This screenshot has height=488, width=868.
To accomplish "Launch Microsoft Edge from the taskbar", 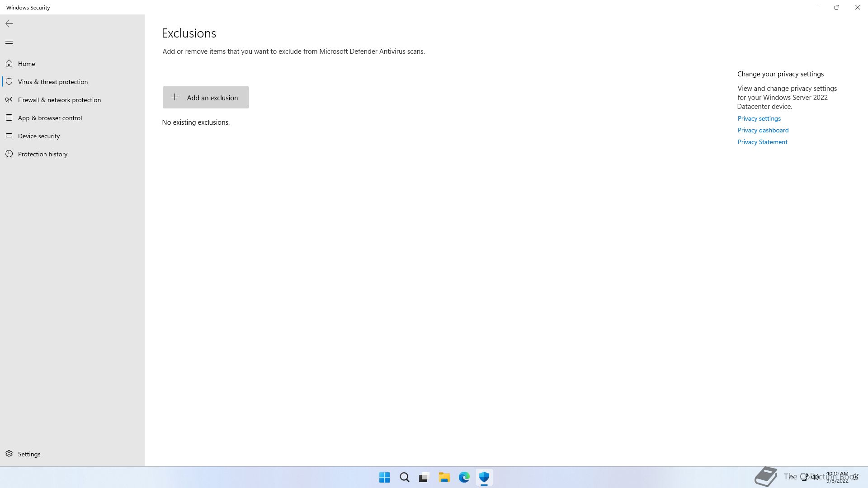I will pyautogui.click(x=464, y=477).
